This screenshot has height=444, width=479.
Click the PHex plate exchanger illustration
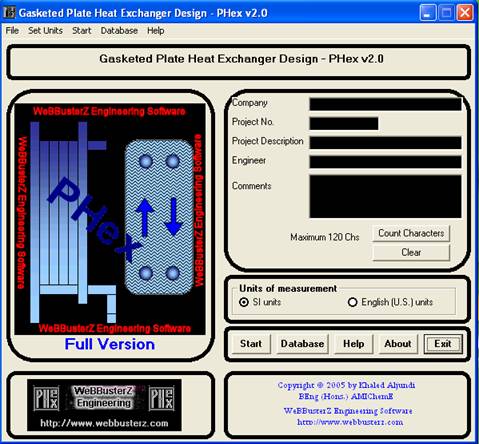pos(110,219)
